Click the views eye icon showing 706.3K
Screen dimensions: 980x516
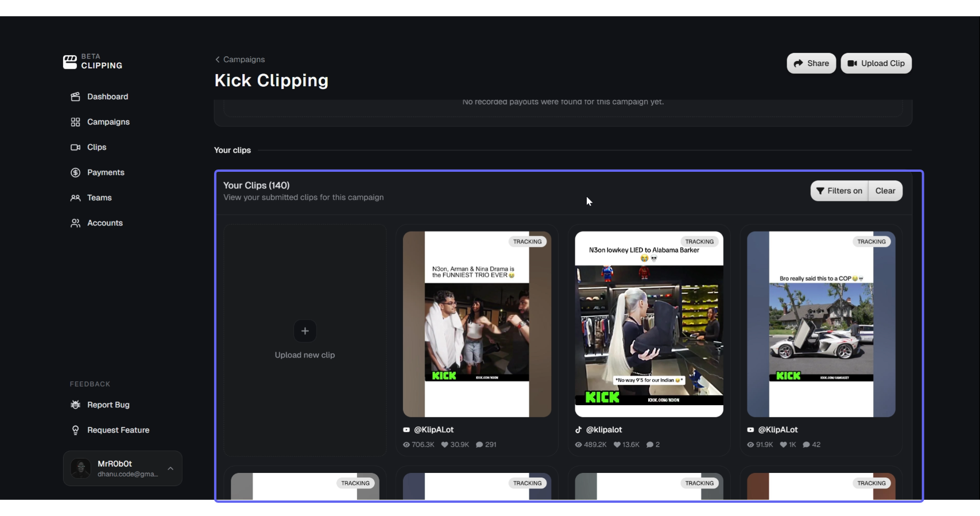coord(406,445)
